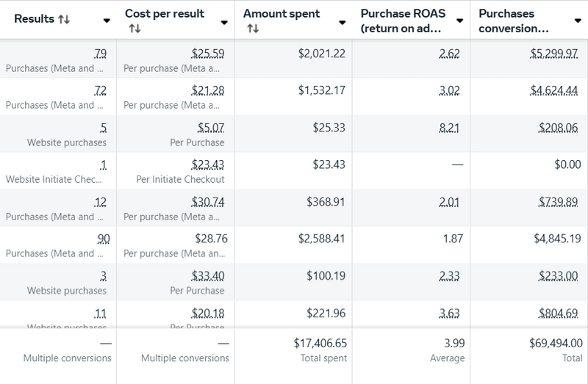Expand the Purchases conversion column dropdown arrow
Image resolution: width=588 pixels, height=384 pixels.
578,21
